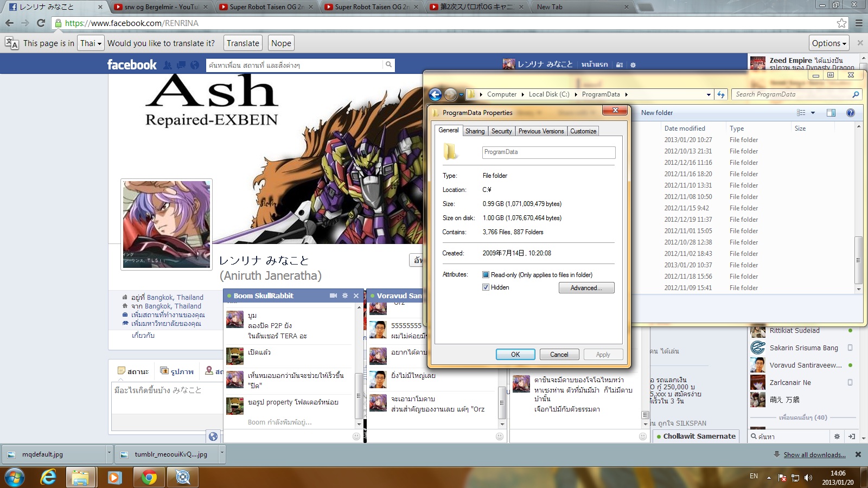This screenshot has width=868, height=488.
Task: Refresh the ProgramData folder in Explorer
Action: [721, 94]
